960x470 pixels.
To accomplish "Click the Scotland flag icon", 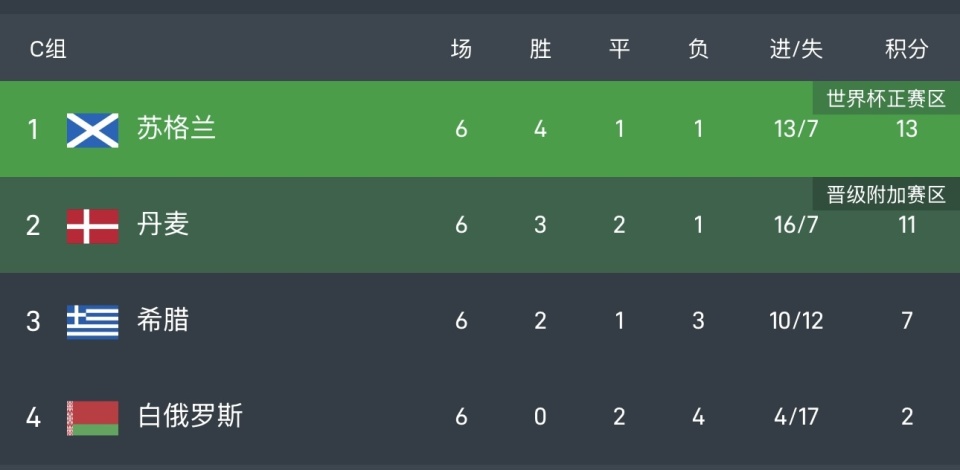I will (x=93, y=129).
